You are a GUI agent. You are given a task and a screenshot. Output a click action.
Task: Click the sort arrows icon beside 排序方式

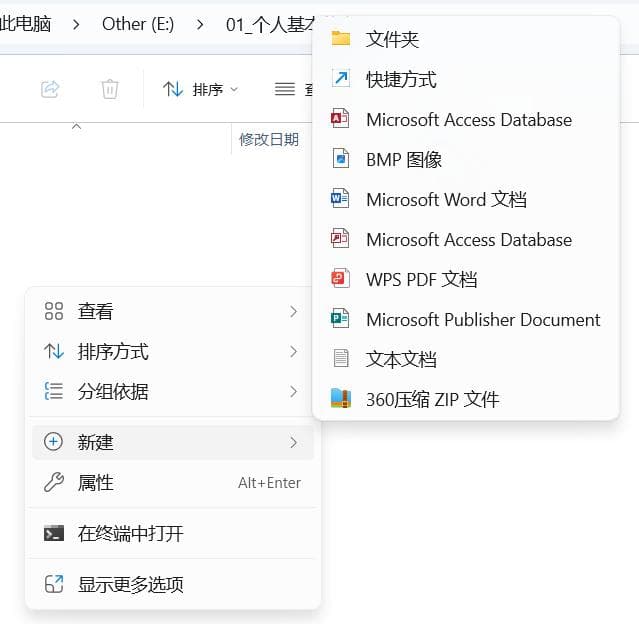[x=54, y=351]
